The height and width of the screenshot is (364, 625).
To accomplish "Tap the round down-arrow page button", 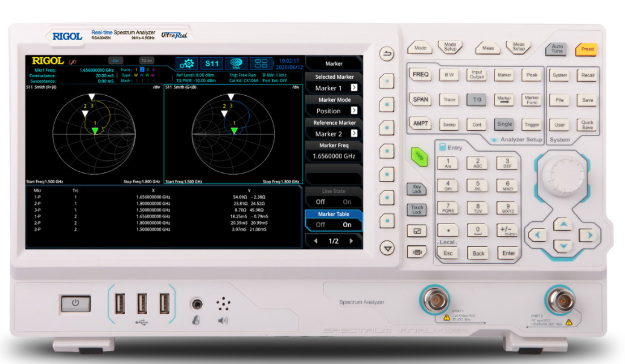I will 387,248.
